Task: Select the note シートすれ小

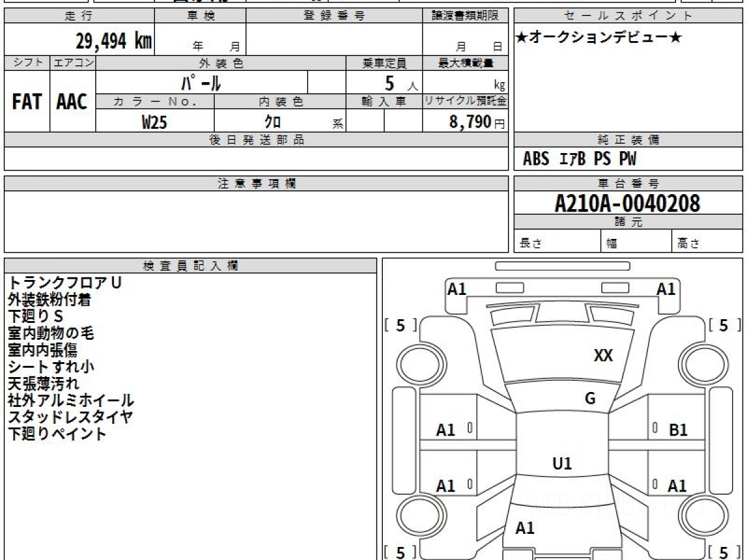Action: pyautogui.click(x=51, y=367)
